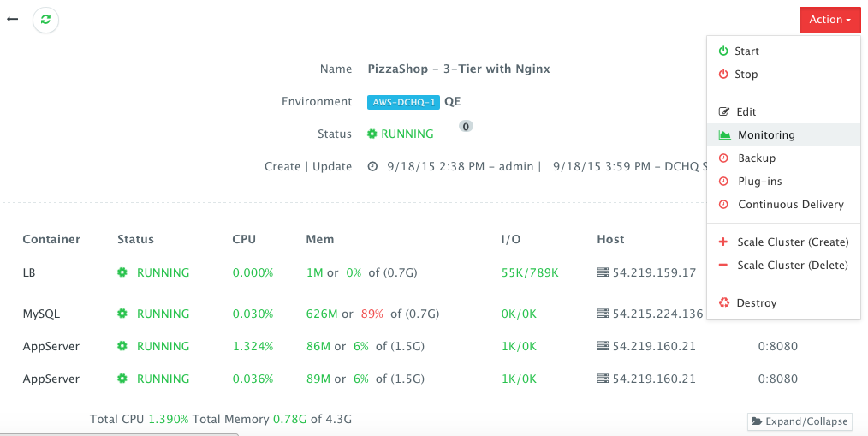Viewport: 868px width, 436px height.
Task: Toggle Expand/Collapse of container details
Action: (800, 421)
